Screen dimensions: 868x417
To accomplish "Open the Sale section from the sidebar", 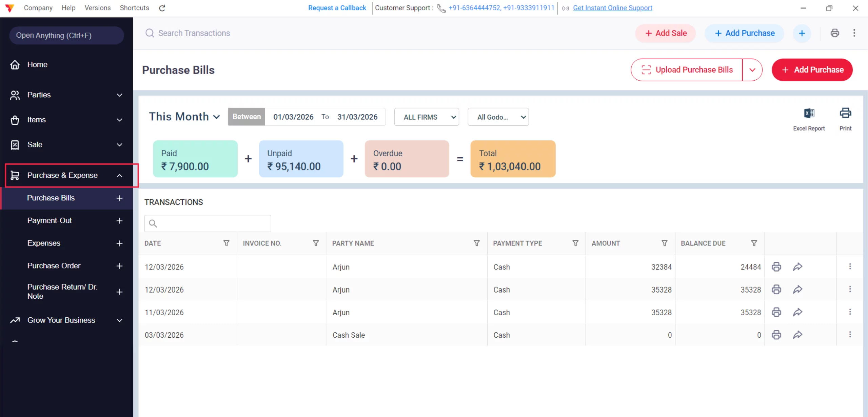I will 35,144.
